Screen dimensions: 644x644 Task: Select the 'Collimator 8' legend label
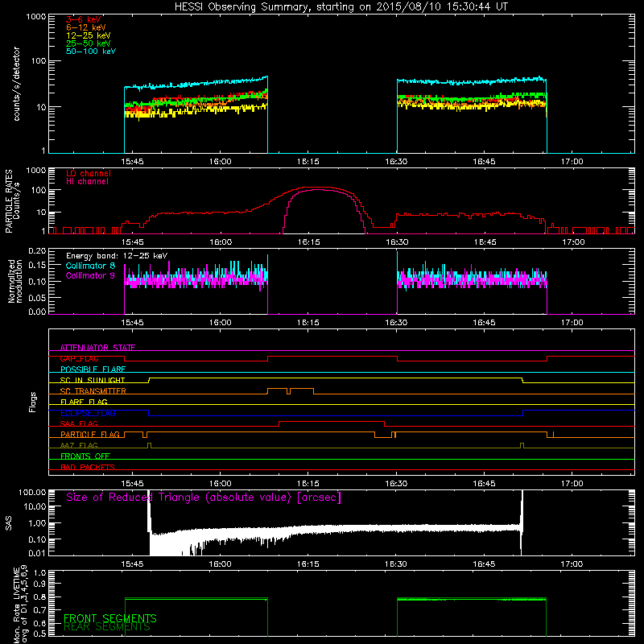pos(90,266)
